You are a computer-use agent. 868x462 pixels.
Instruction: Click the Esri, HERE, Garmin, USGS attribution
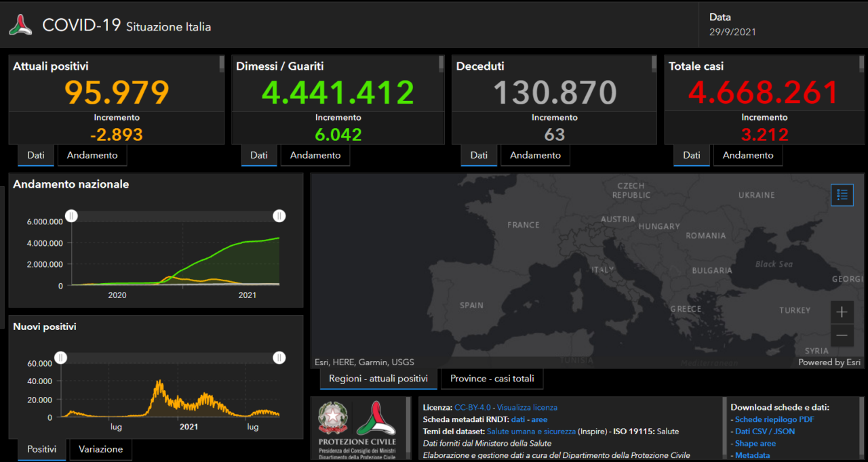(x=364, y=362)
